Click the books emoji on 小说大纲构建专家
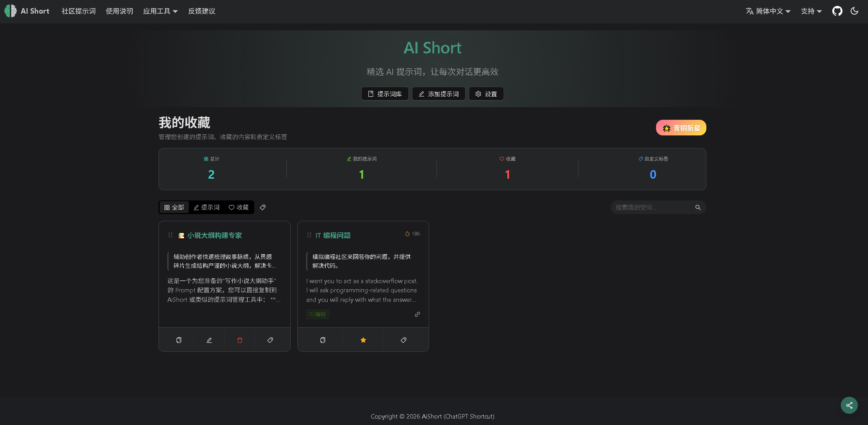 (x=181, y=235)
